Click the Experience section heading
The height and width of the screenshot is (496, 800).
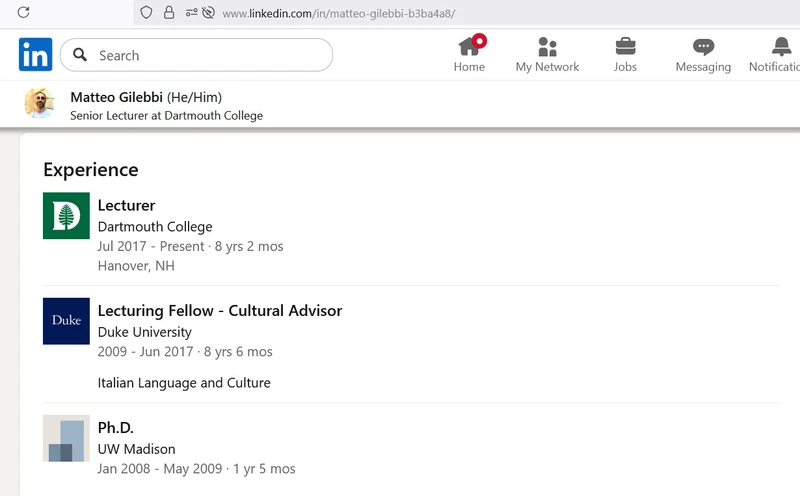point(91,169)
